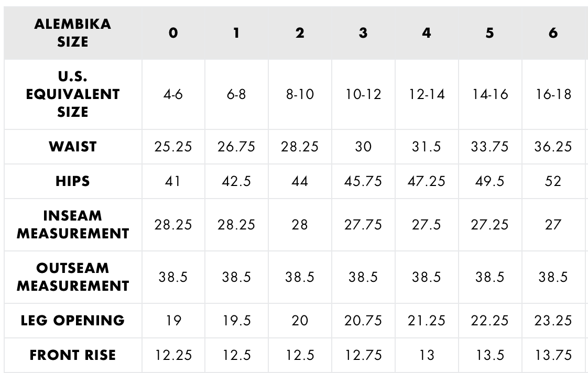
Task: Click the 16-18 U.S. size cell
Action: (x=553, y=95)
